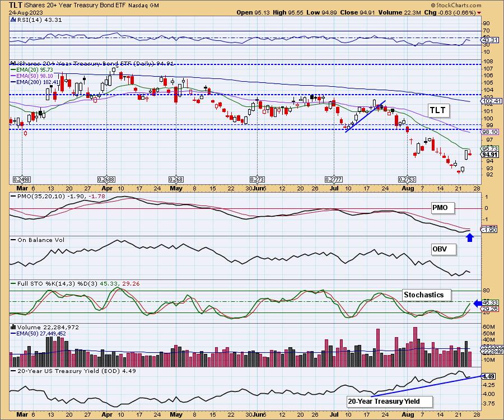This screenshot has height=420, width=504.
Task: Click the 0.273 value box
Action: [x=257, y=179]
